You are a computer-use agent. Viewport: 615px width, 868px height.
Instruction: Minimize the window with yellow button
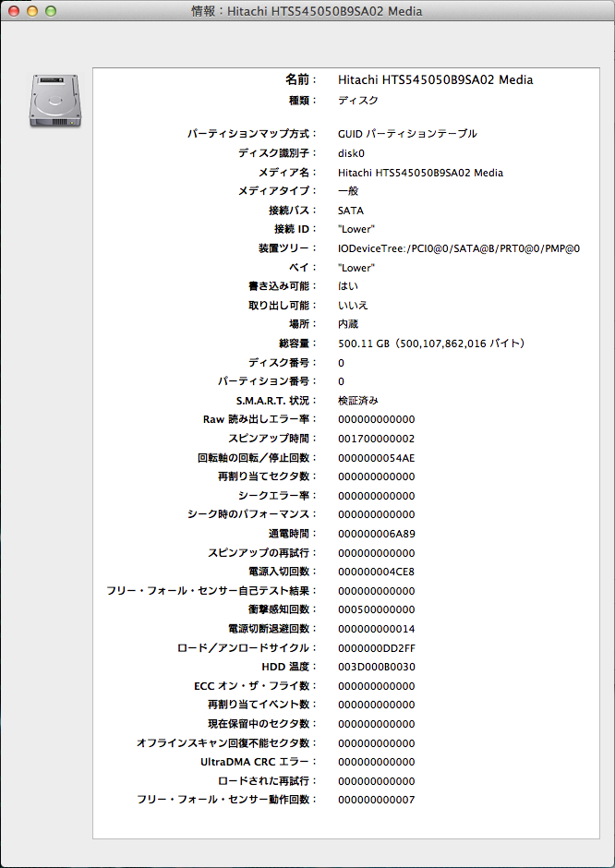tap(32, 11)
